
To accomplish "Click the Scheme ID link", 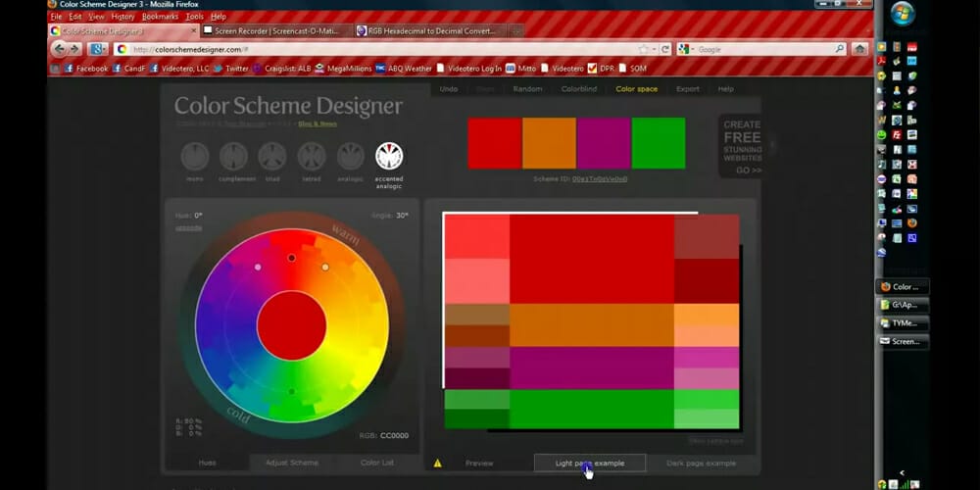I will (x=600, y=178).
